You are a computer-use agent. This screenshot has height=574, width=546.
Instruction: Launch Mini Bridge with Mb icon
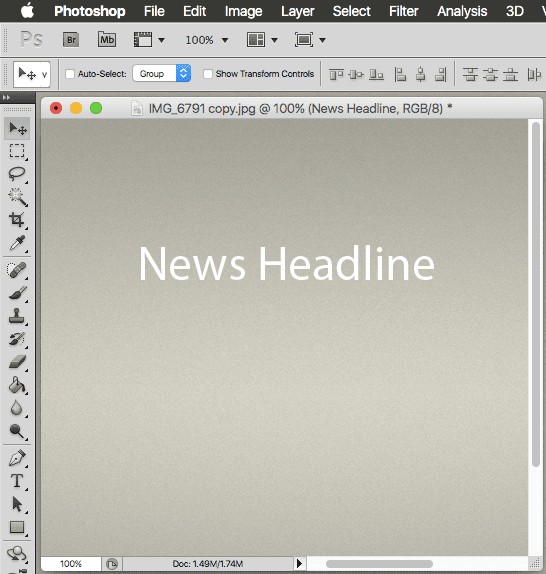[107, 40]
